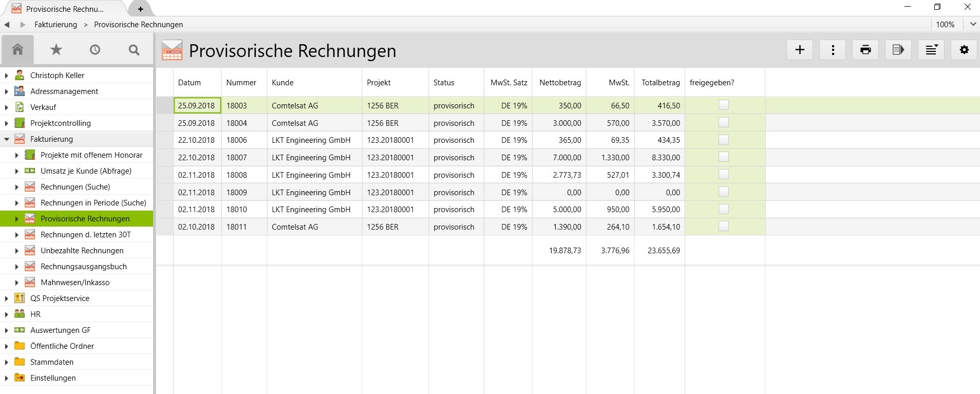The width and height of the screenshot is (980, 394).
Task: Open favorites star in sidebar
Action: 56,49
